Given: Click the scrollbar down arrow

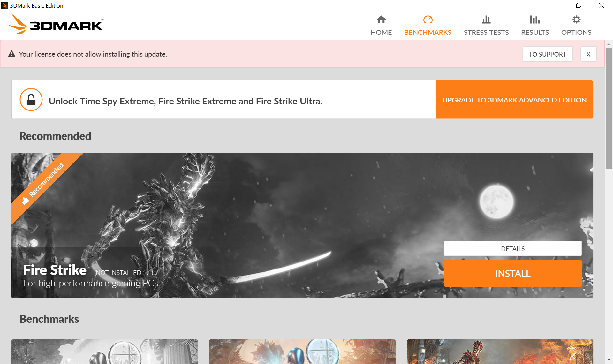Looking at the screenshot, I should [x=609, y=360].
